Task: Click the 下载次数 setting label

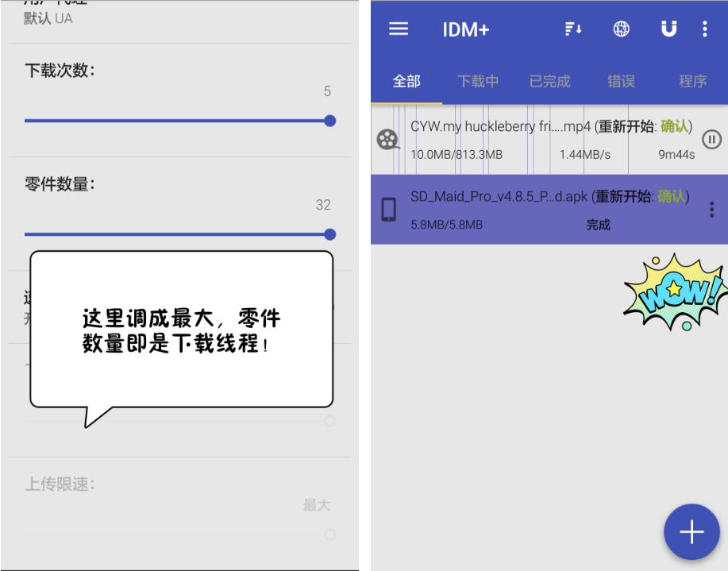Action: (x=60, y=71)
